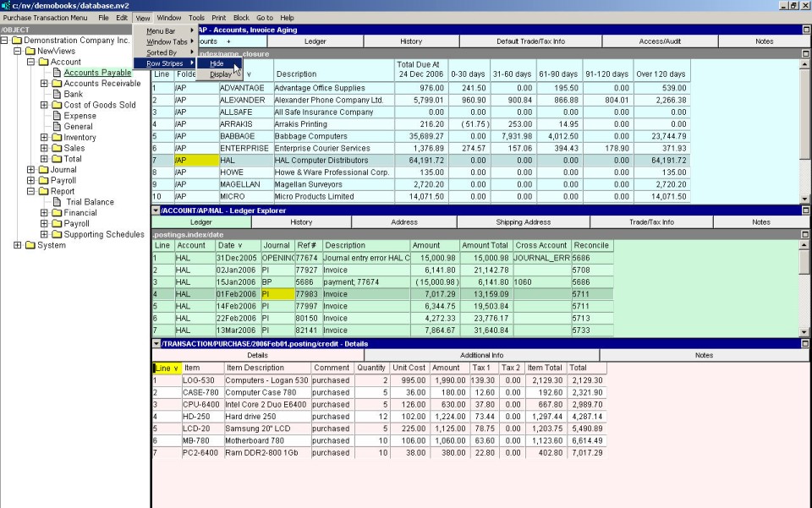Select the Trial Balance report icon
The width and height of the screenshot is (812, 508).
pyautogui.click(x=58, y=203)
